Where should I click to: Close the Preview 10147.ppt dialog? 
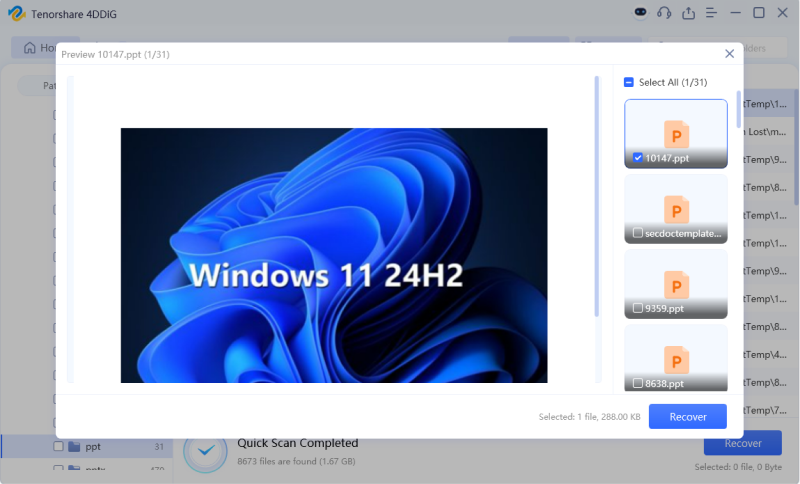[729, 54]
